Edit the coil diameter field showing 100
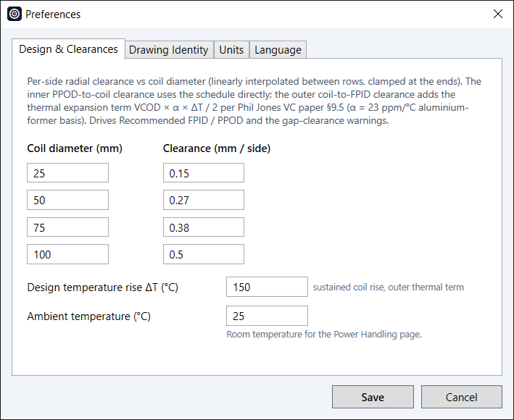The image size is (514, 420). tap(67, 254)
